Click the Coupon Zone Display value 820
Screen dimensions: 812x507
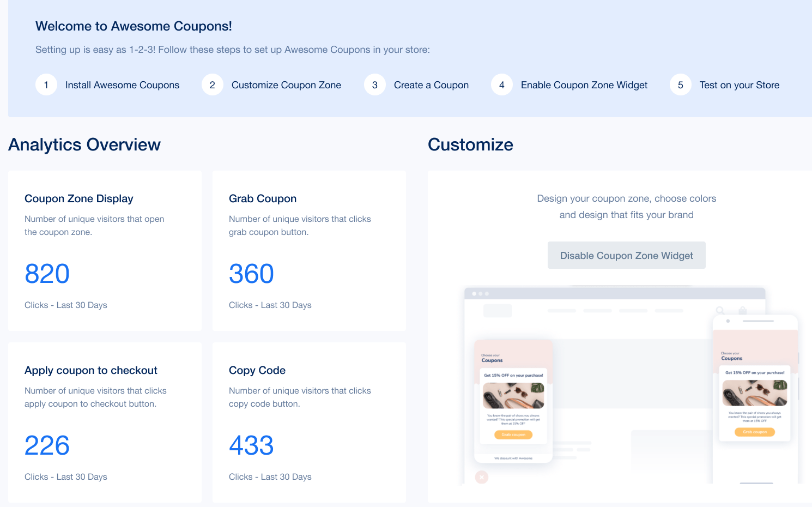click(x=47, y=274)
